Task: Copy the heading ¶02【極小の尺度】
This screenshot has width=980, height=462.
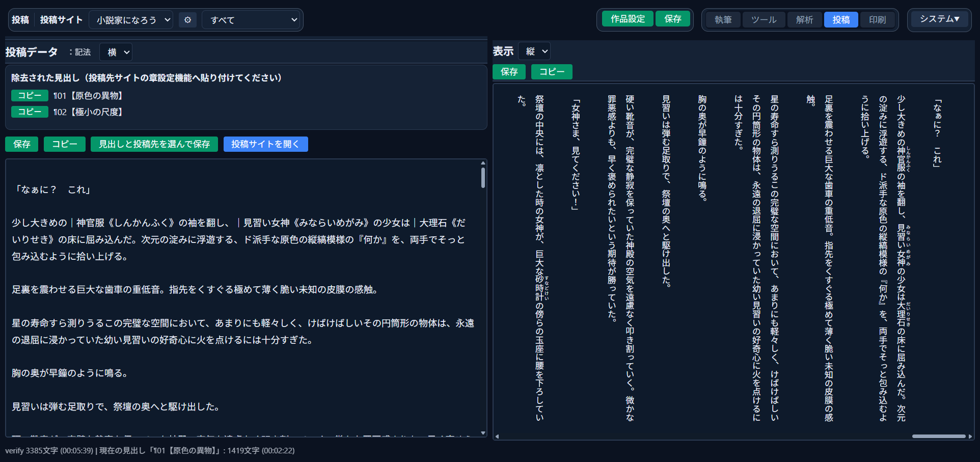Action: coord(30,112)
